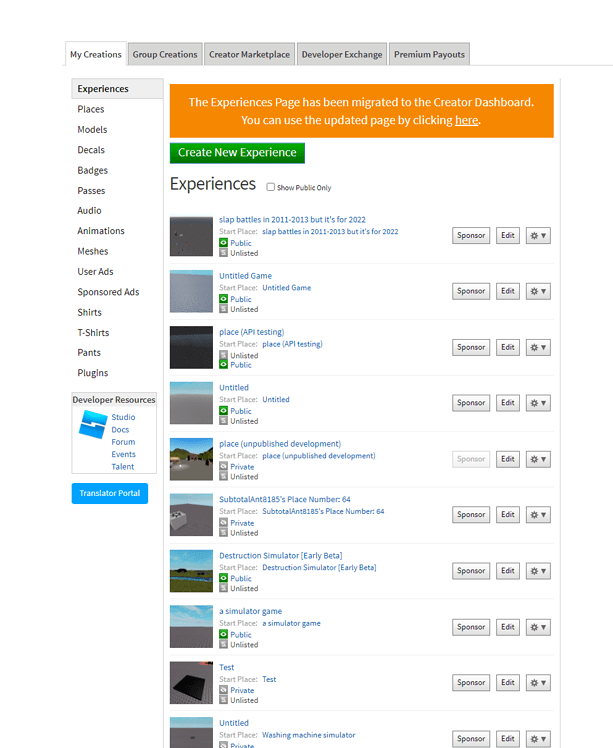Open the Test experience thumbnail
Viewport: 613px width, 748px height.
pyautogui.click(x=191, y=683)
